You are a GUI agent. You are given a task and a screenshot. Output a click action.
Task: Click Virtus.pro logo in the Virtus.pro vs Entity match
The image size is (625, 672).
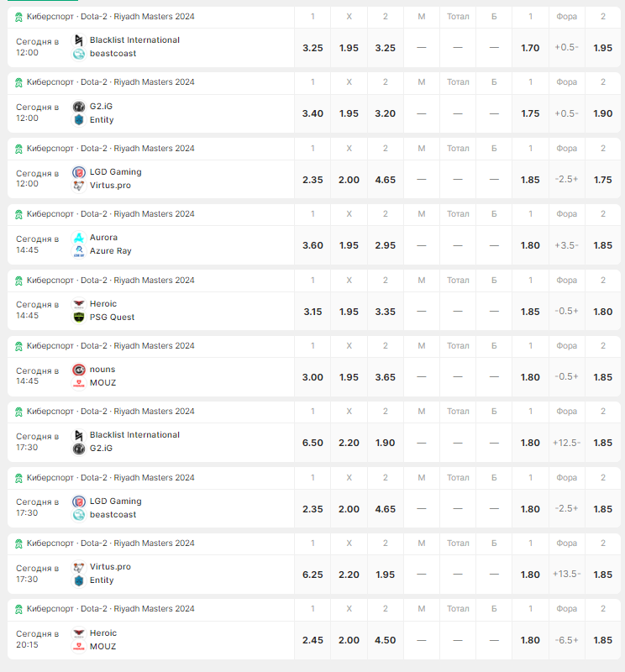[x=79, y=567]
